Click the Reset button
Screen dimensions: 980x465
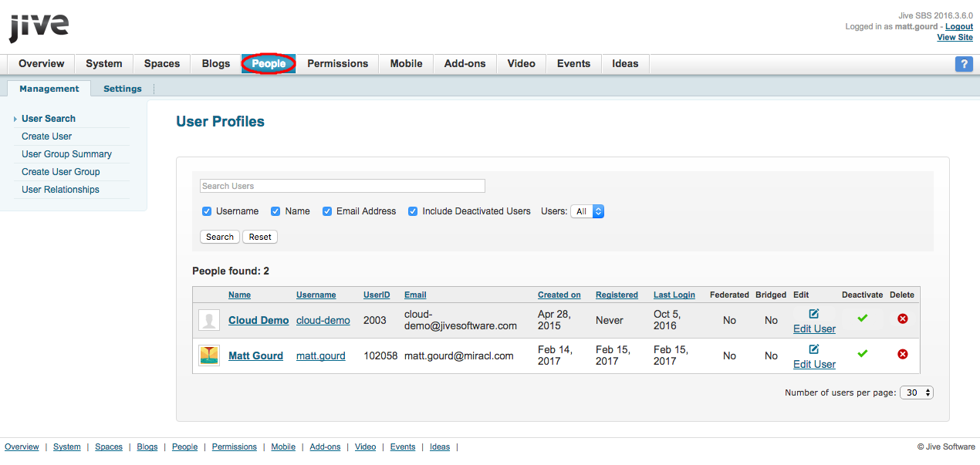tap(260, 237)
